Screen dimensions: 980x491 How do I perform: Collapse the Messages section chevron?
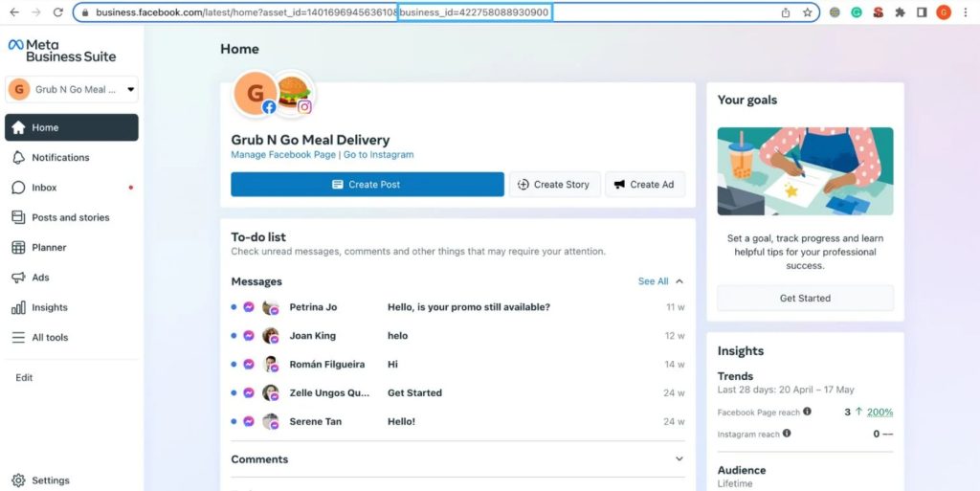[x=679, y=281]
